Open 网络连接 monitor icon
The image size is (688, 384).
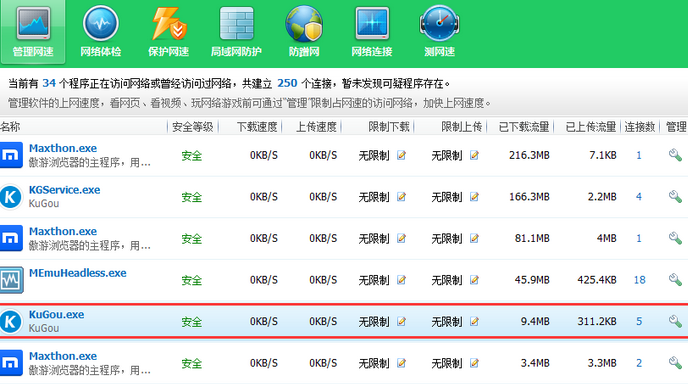372,32
